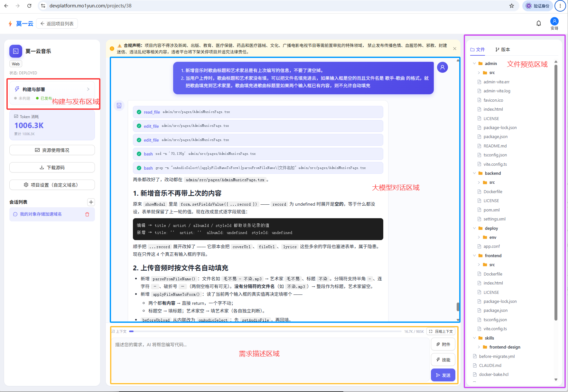This screenshot has height=392, width=568.
Task: Reload the page with refresh icon
Action: 29,6
